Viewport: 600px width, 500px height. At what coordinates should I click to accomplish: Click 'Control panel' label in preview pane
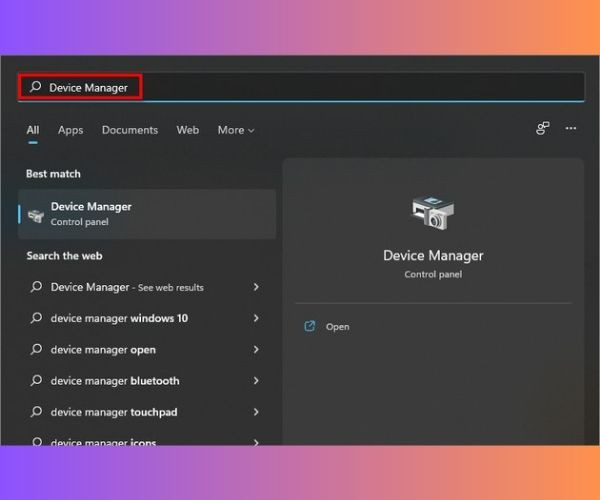pos(433,274)
